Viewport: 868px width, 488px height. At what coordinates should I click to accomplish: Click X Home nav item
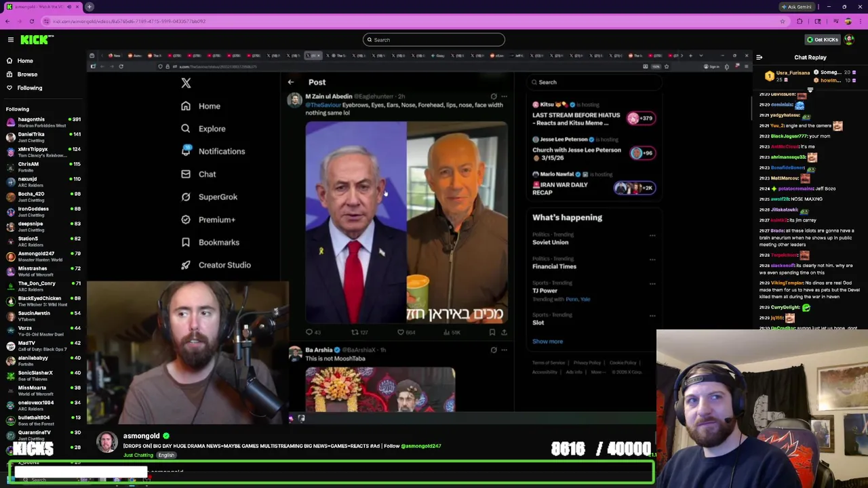point(201,106)
